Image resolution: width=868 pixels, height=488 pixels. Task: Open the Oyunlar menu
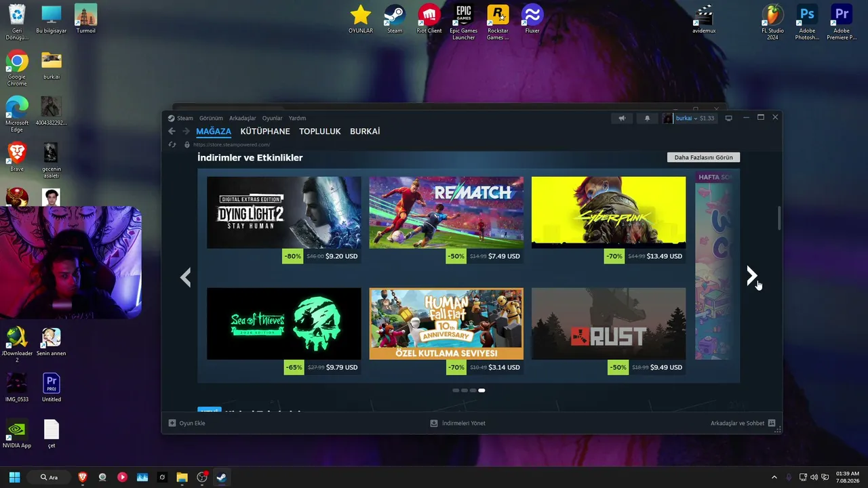point(273,118)
